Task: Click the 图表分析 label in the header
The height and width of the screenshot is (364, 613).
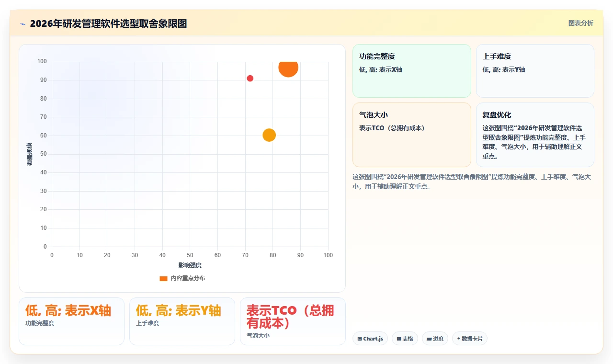Action: point(580,23)
